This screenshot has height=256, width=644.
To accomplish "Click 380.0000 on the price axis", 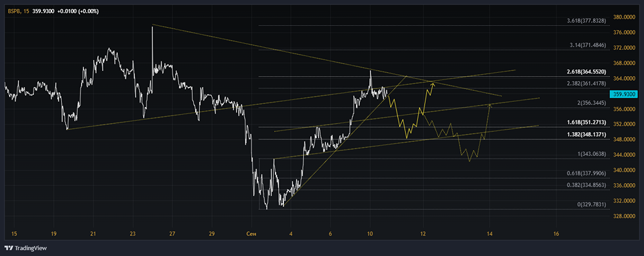I will click(x=623, y=17).
